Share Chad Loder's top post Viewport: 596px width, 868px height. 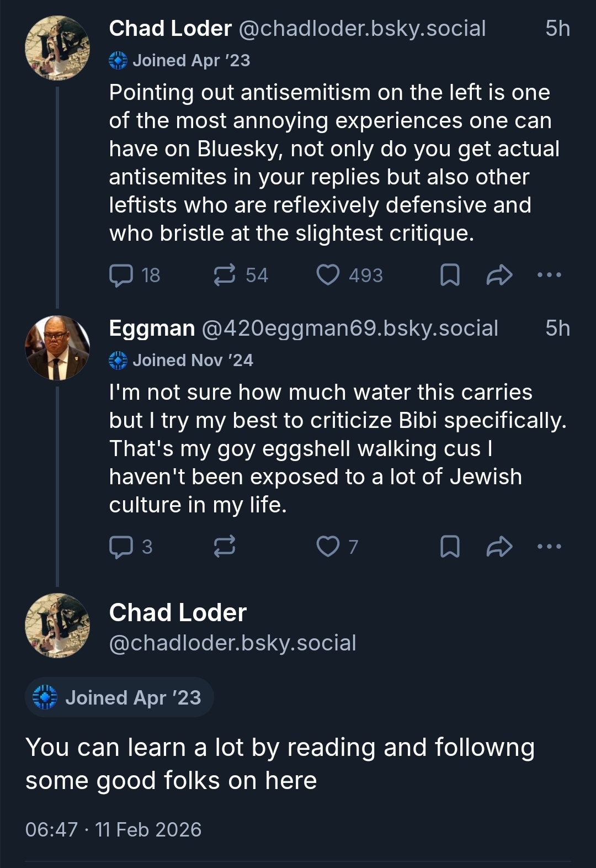point(499,275)
